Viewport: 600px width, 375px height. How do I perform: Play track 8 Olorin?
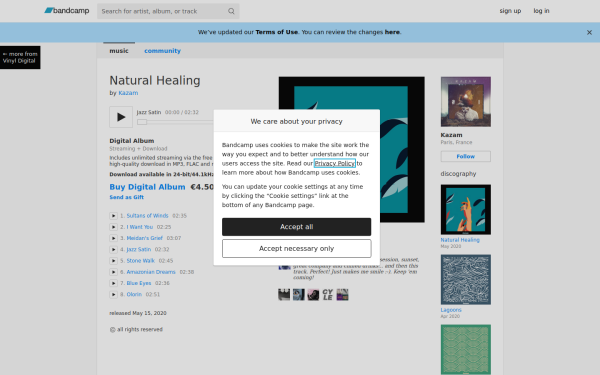pos(113,294)
